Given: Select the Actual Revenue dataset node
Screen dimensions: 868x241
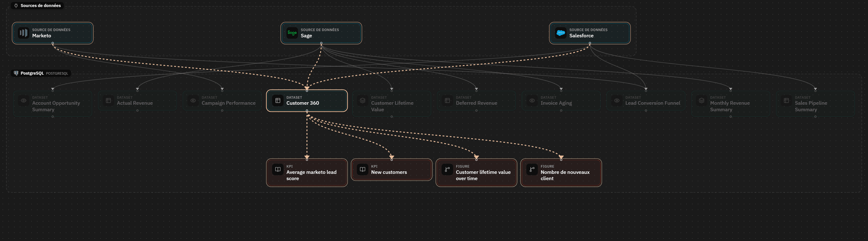Looking at the screenshot, I should [x=137, y=100].
